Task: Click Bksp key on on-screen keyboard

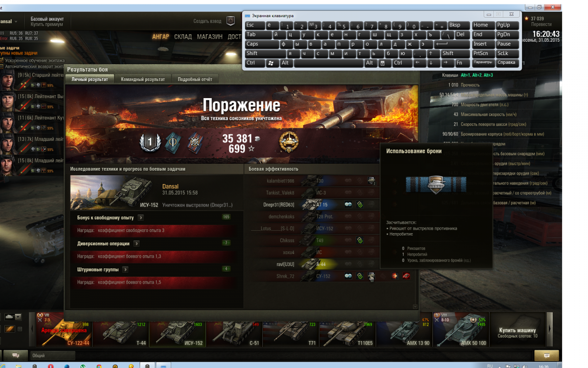Action: click(x=458, y=26)
